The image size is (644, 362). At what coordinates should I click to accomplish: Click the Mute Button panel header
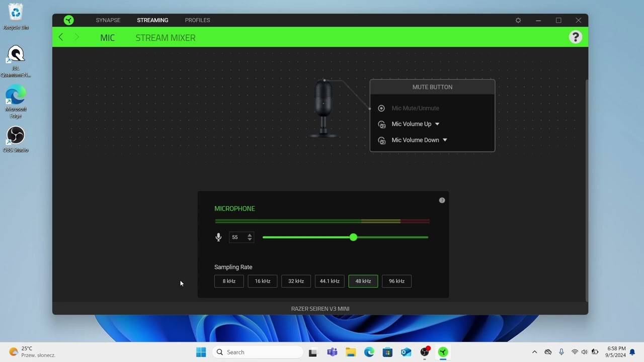point(432,87)
